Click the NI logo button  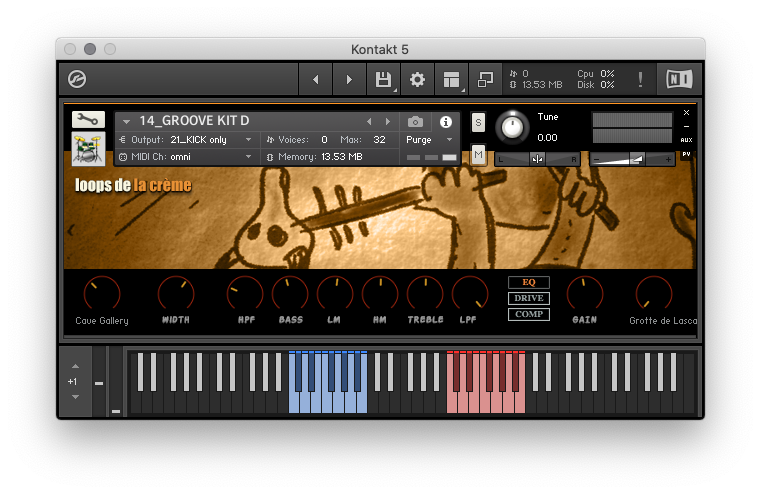tap(679, 79)
